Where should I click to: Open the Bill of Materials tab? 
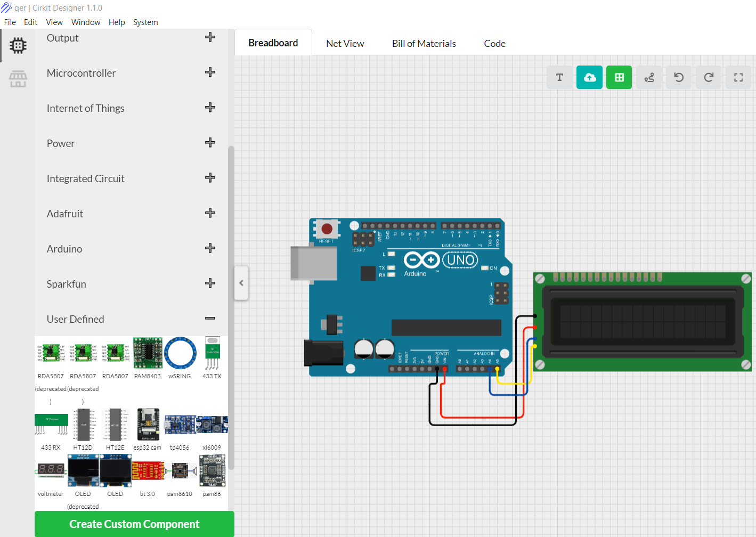[x=424, y=43]
